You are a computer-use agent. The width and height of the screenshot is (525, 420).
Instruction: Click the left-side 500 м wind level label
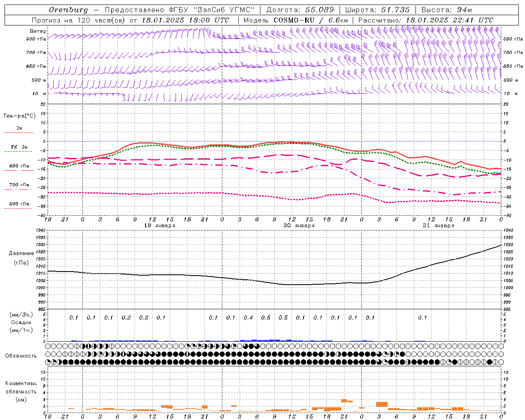pos(39,80)
